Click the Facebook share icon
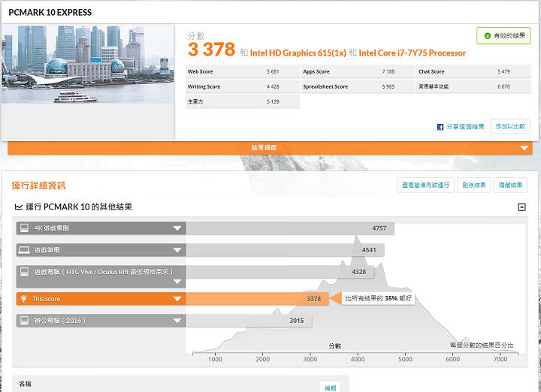This screenshot has height=392, width=541. point(440,127)
